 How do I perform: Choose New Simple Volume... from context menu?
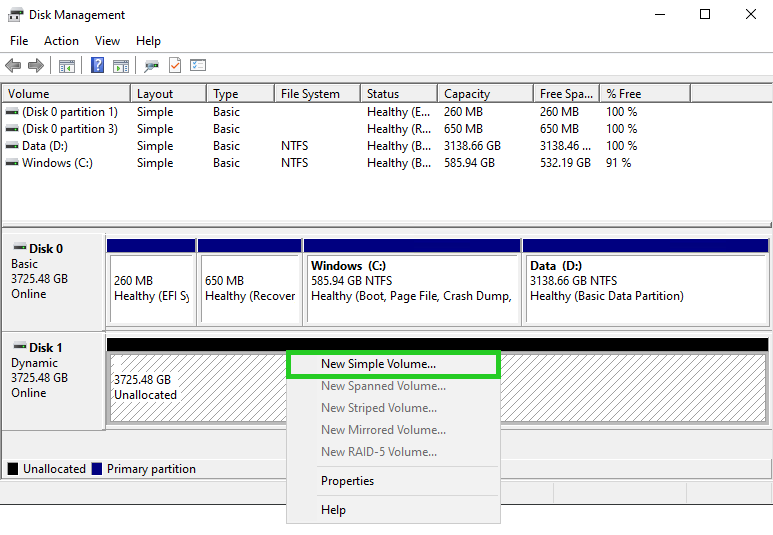tap(393, 364)
